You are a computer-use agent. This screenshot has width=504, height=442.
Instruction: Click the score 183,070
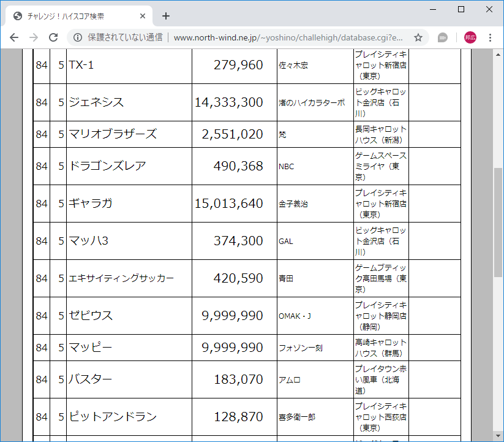click(238, 379)
